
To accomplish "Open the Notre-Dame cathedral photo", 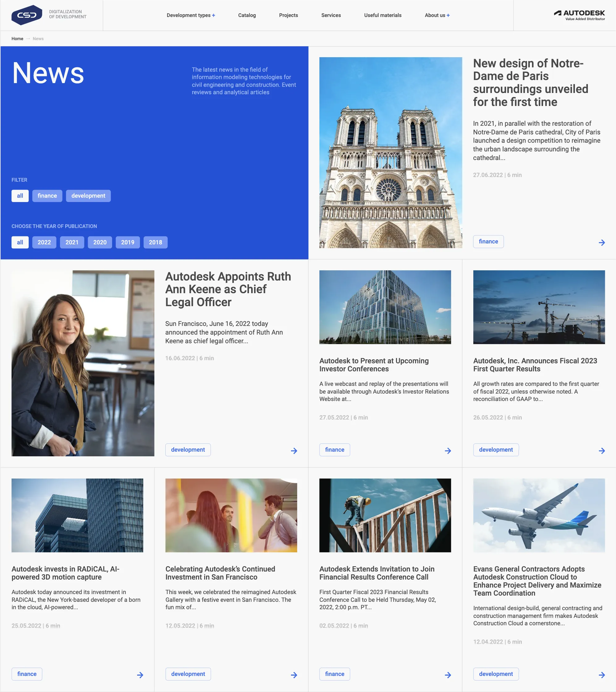I will 390,153.
